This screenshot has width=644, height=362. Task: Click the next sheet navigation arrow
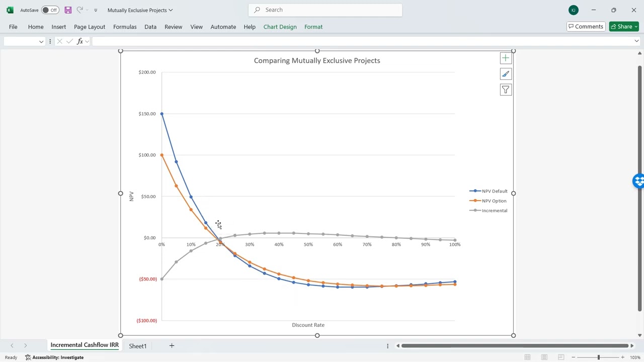point(25,346)
